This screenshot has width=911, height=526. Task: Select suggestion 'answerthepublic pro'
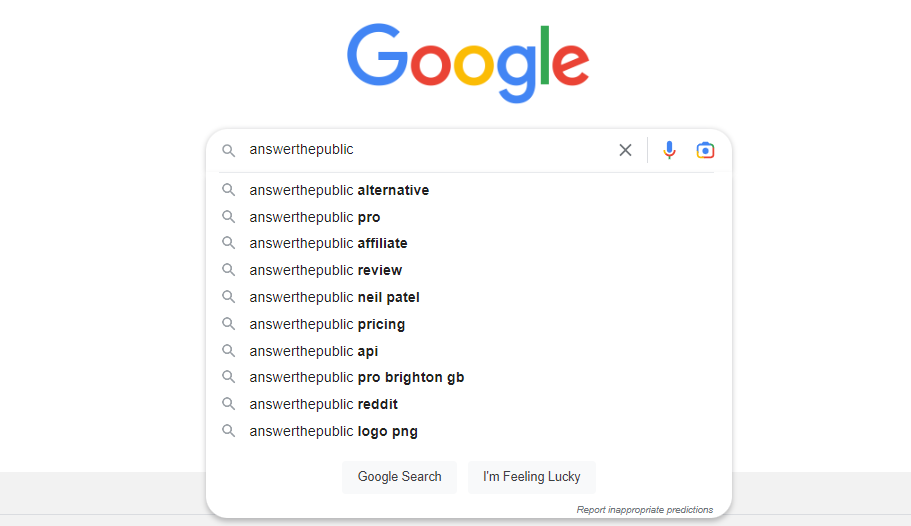pyautogui.click(x=315, y=217)
